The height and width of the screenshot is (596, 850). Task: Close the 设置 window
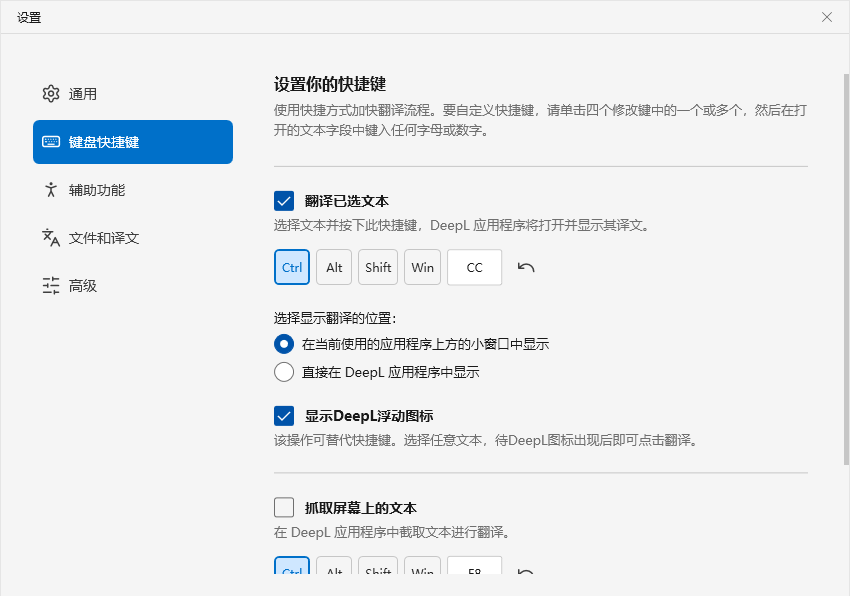click(826, 17)
